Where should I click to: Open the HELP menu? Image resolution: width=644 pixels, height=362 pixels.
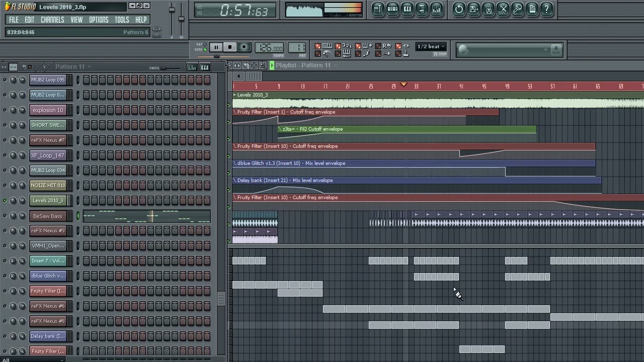point(141,20)
